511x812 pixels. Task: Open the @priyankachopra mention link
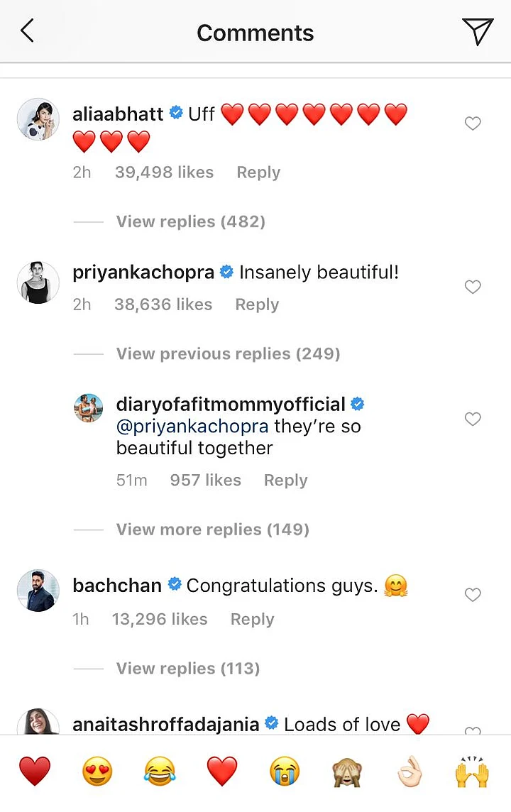tap(192, 427)
